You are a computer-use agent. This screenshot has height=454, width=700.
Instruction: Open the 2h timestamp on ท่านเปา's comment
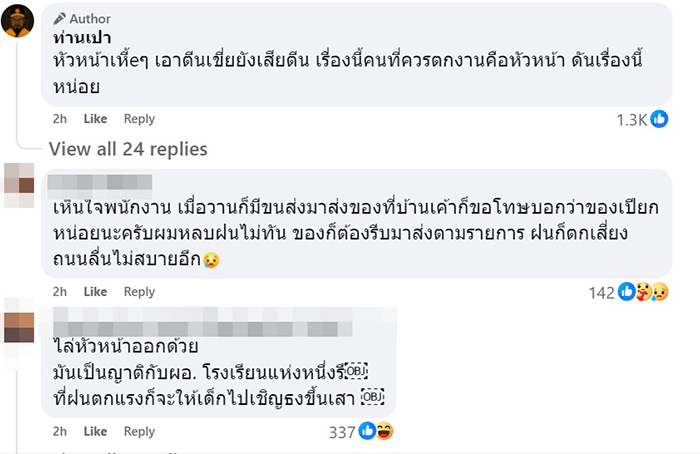coord(60,119)
